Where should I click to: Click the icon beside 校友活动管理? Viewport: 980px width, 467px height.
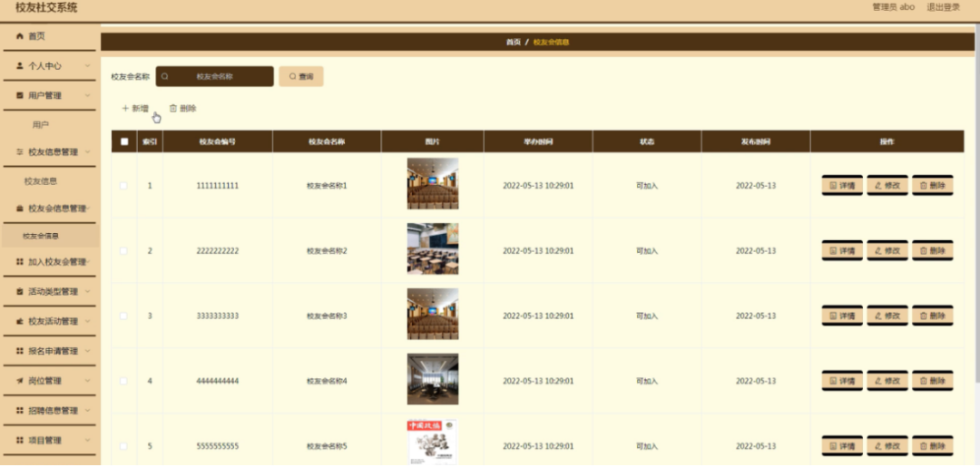click(x=19, y=322)
